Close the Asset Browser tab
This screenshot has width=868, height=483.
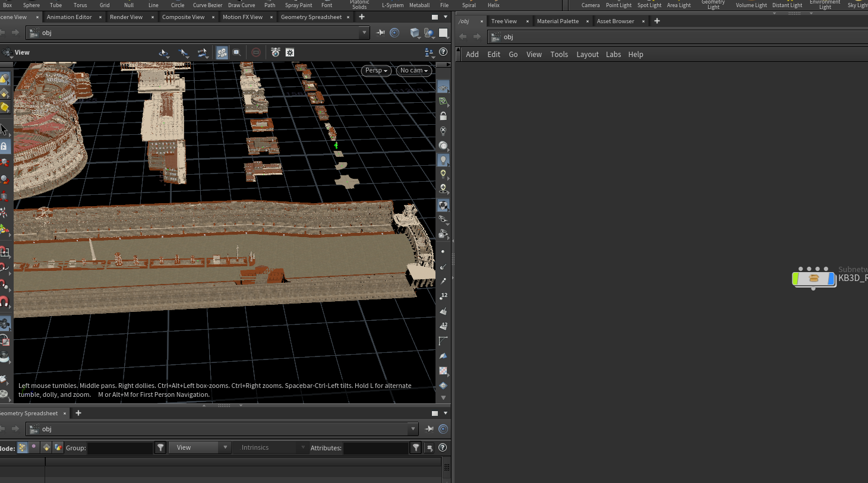point(643,21)
